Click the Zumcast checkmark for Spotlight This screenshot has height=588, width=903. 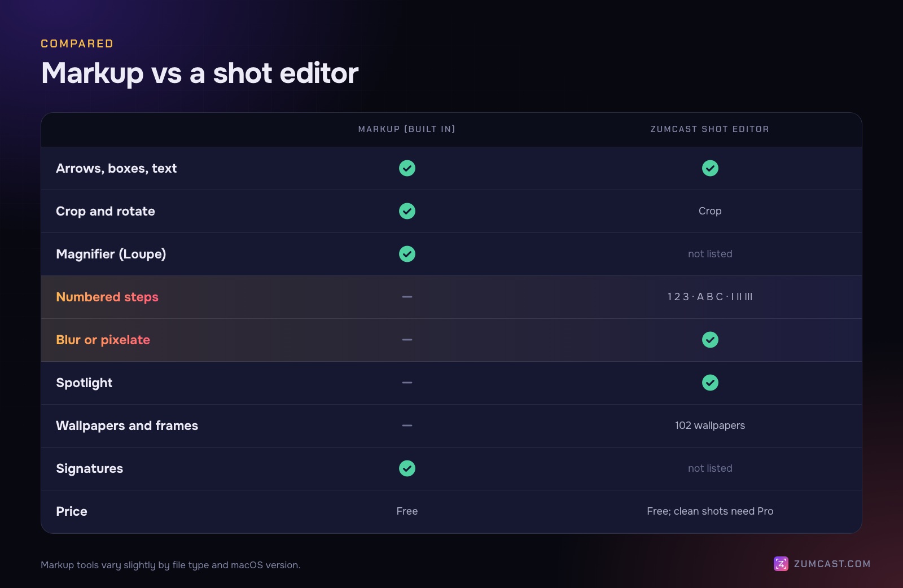710,383
